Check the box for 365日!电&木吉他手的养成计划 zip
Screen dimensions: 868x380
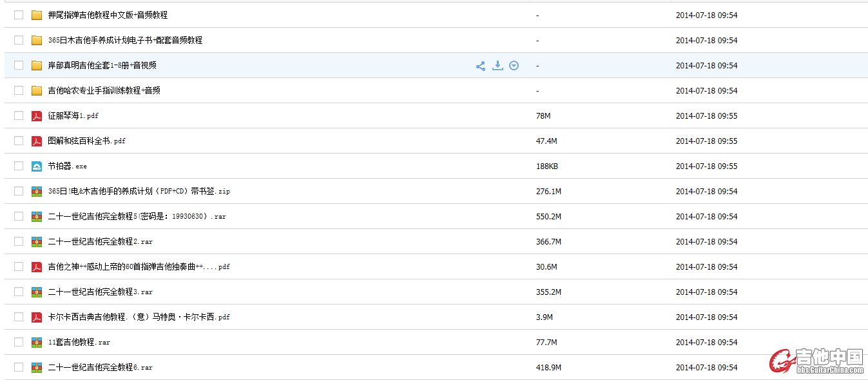pyautogui.click(x=19, y=191)
